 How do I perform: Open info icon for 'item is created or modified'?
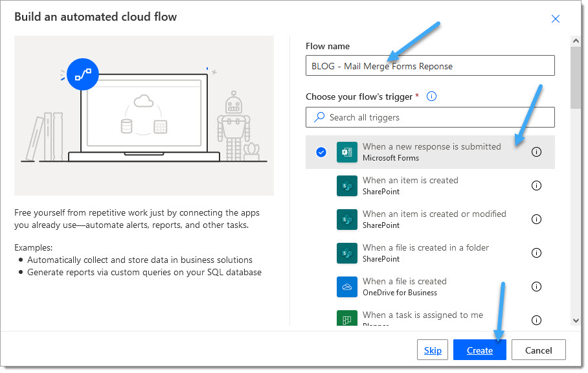[x=536, y=220]
